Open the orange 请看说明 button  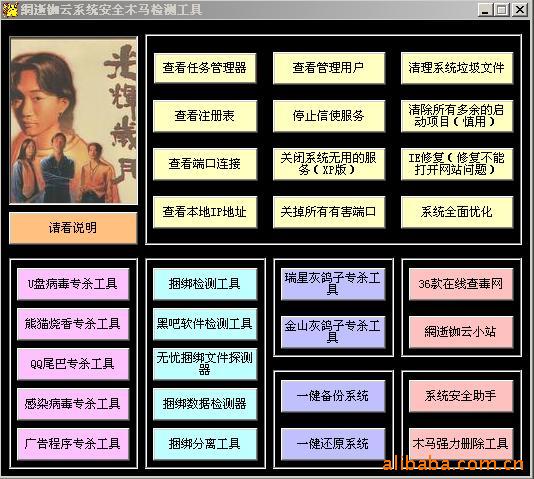click(73, 228)
